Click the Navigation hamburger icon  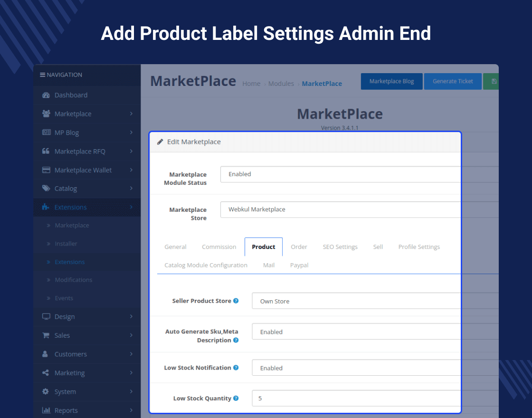tap(42, 75)
